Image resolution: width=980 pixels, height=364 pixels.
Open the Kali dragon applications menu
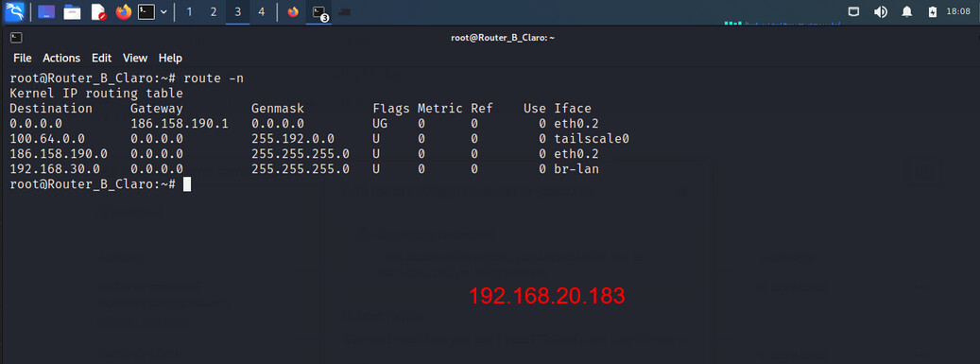14,11
